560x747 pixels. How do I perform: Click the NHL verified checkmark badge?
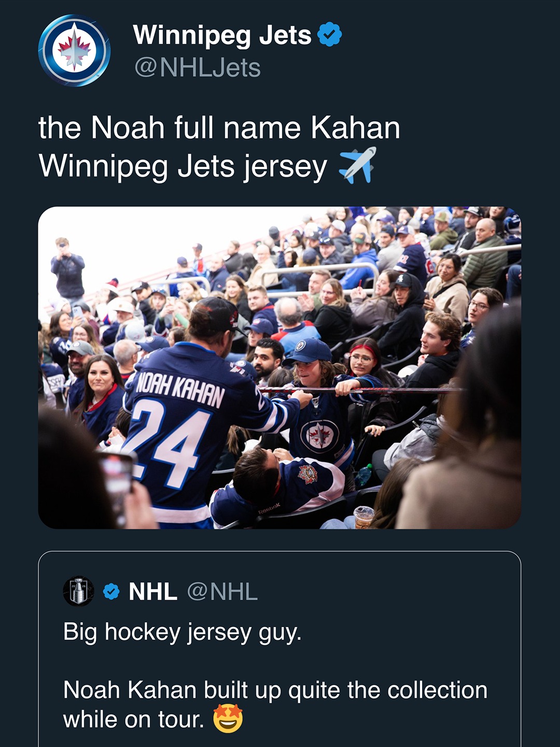[x=111, y=591]
